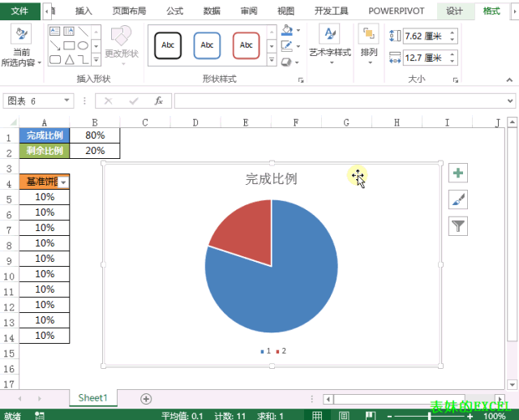Open the 文件 tab
The image size is (519, 420).
(19, 11)
